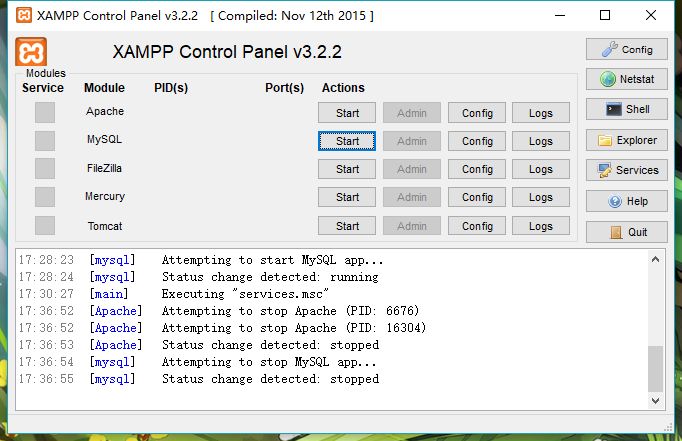This screenshot has width=682, height=441.
Task: Quit the XAMPP Control Panel
Action: pyautogui.click(x=626, y=232)
